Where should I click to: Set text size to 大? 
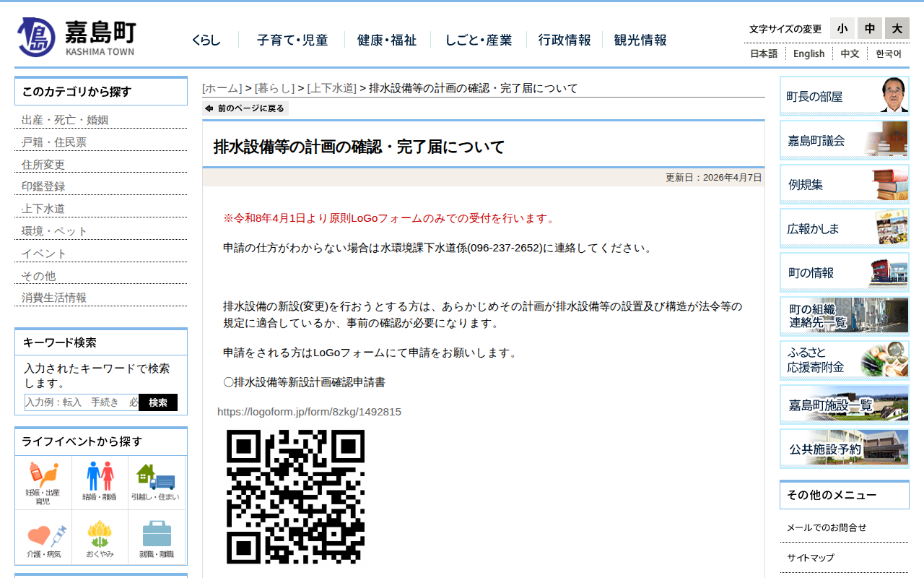coord(897,28)
